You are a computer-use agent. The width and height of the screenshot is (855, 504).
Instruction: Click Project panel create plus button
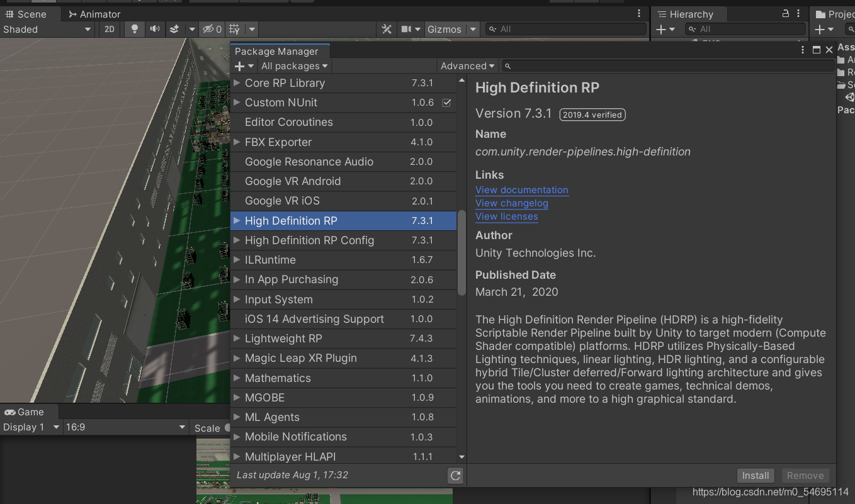(x=824, y=29)
